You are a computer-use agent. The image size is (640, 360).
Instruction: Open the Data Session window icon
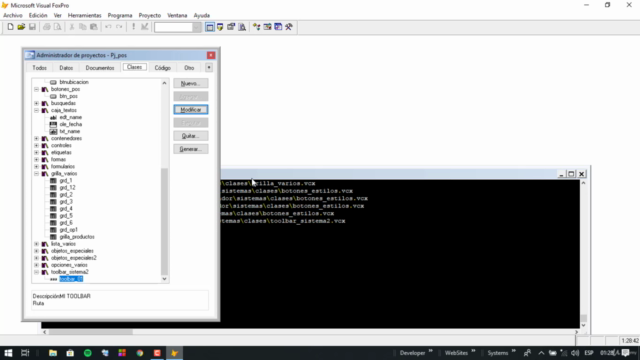pos(220,27)
